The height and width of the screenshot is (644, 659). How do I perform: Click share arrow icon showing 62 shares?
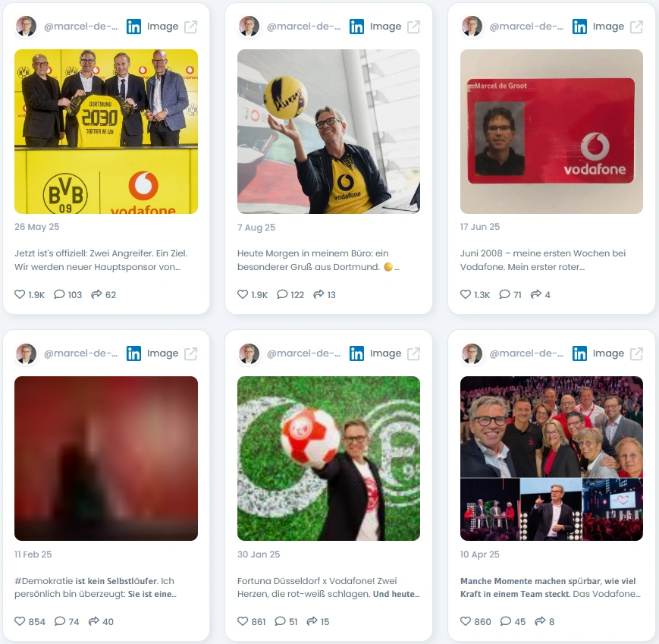click(x=96, y=294)
